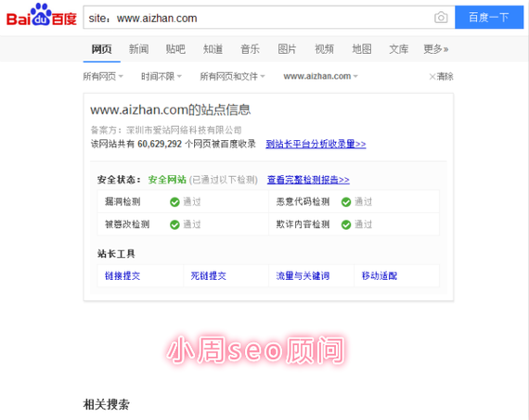
Task: Go to the 地图 tab
Action: coord(362,49)
